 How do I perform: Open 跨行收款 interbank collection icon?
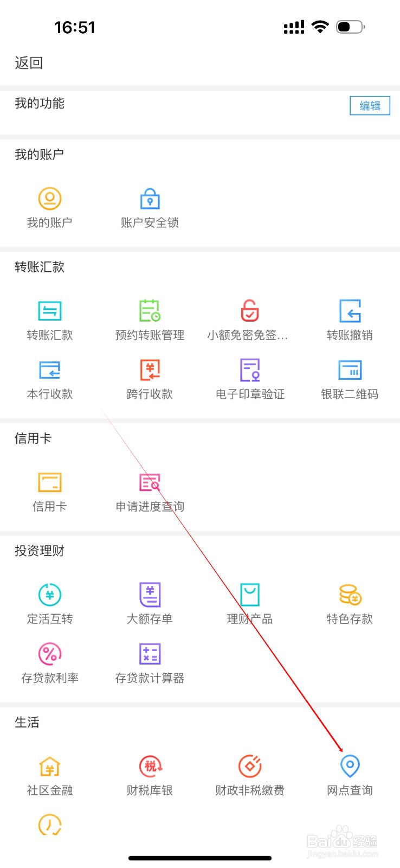(x=150, y=370)
